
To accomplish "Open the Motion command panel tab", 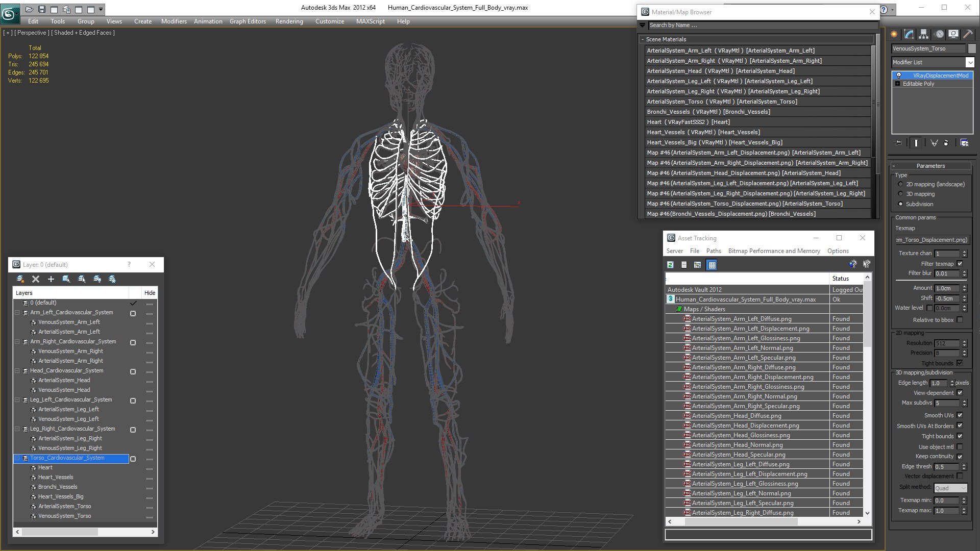I will click(x=939, y=34).
